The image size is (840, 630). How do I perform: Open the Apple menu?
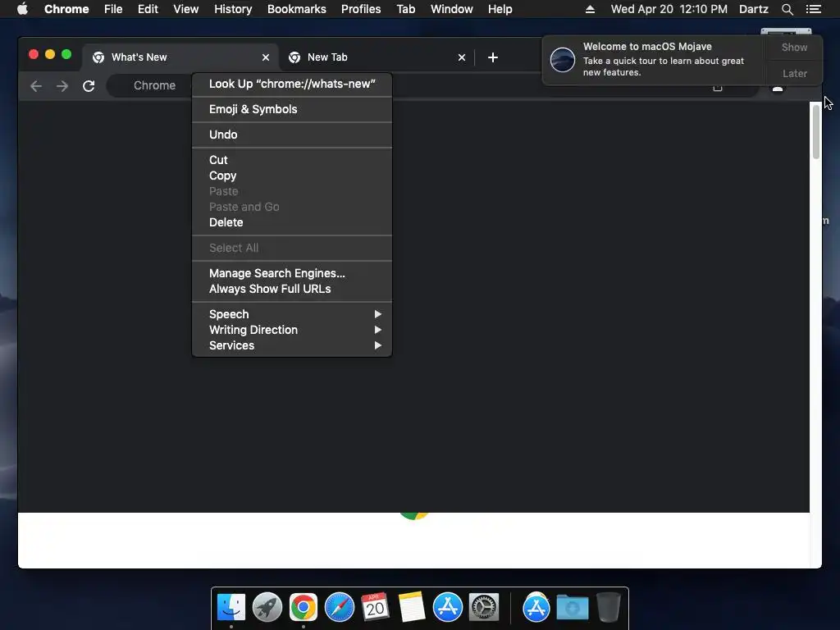click(22, 9)
